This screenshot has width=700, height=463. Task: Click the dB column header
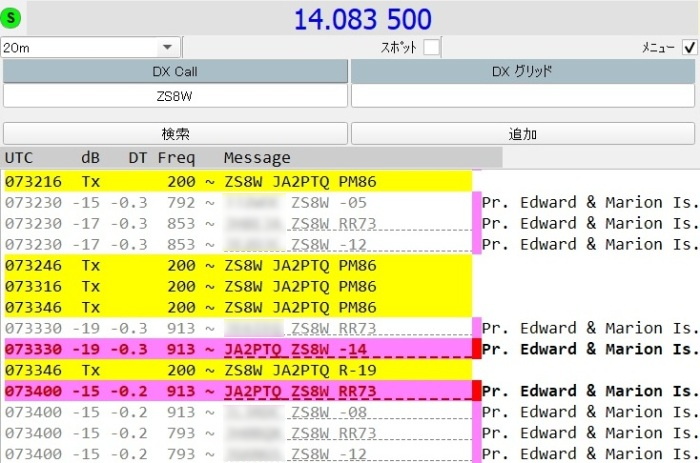click(x=90, y=158)
